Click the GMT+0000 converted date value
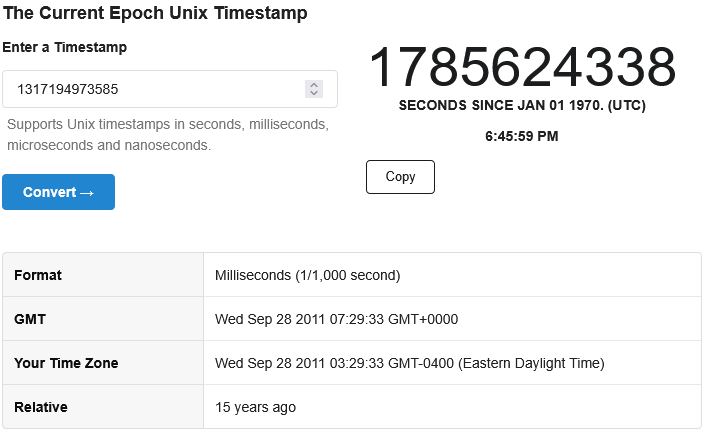Image resolution: width=704 pixels, height=432 pixels. 336,319
